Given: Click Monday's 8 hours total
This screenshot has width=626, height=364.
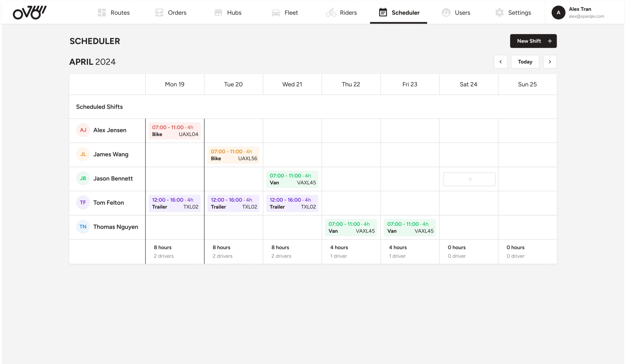Looking at the screenshot, I should pyautogui.click(x=162, y=247).
